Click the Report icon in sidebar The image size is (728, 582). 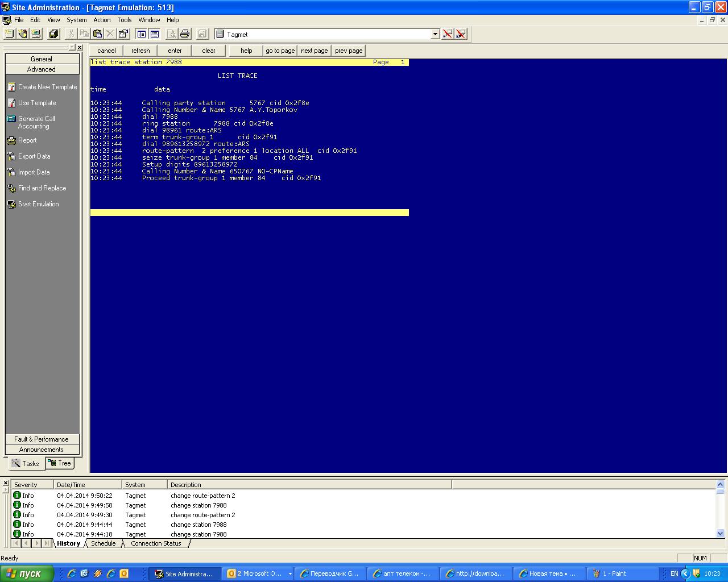pyautogui.click(x=11, y=140)
